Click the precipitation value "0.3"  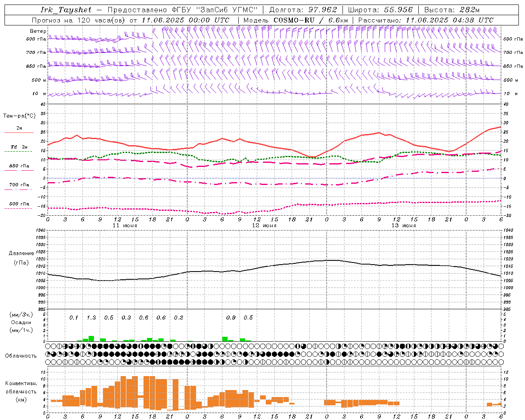click(x=126, y=317)
